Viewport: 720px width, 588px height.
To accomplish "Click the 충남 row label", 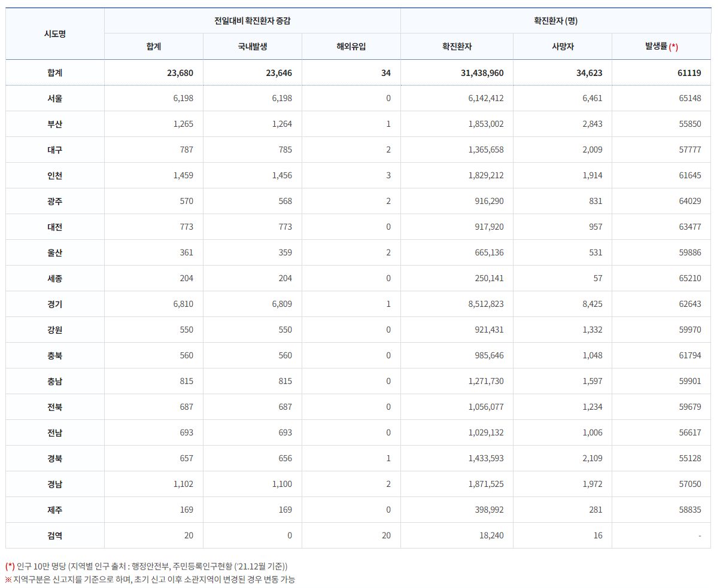I will point(55,381).
